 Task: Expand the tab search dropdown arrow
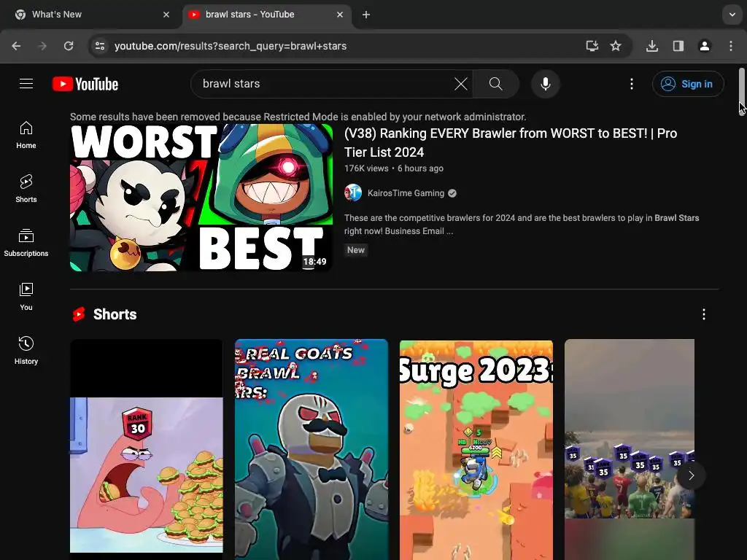click(732, 15)
